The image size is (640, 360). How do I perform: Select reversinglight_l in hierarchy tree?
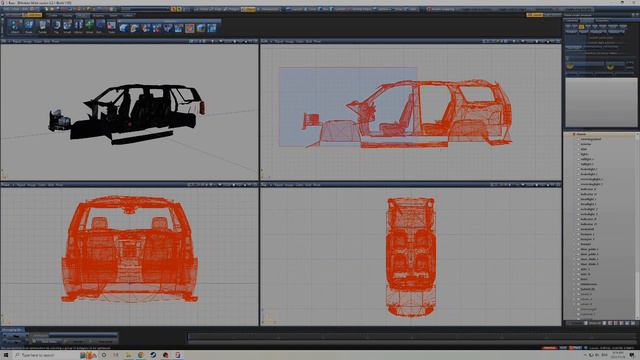click(x=591, y=184)
